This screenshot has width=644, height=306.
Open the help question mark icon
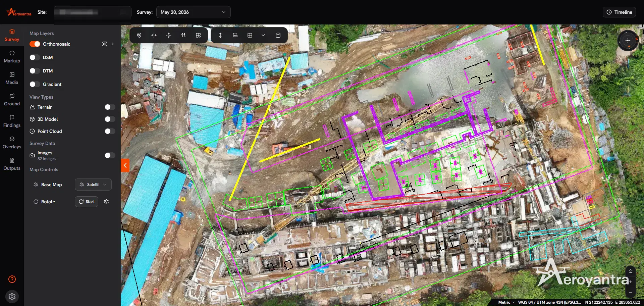[x=12, y=279]
